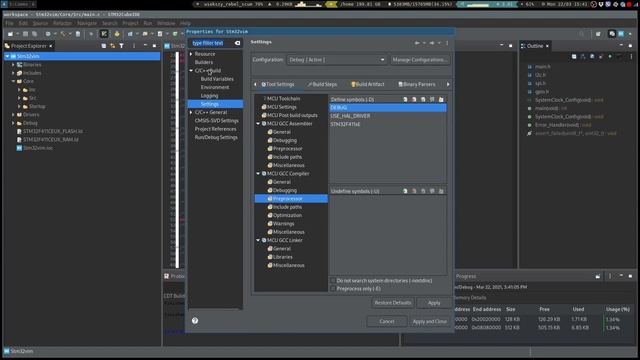Select CMSIS-SVD Settings in properties tree
Viewport: 640px width, 360px height.
click(216, 120)
